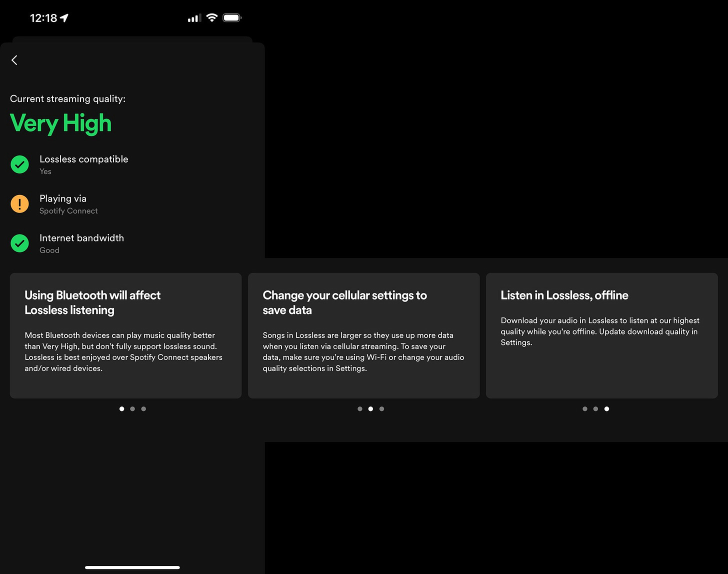728x574 pixels.
Task: Click 'Using Bluetooth will affect Lossless listening' heading
Action: click(x=92, y=302)
